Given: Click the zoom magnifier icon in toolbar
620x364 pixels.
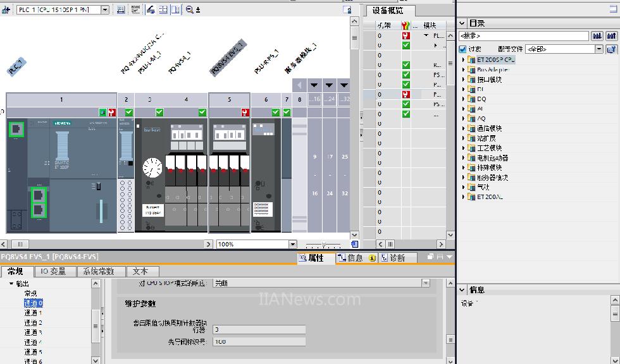Looking at the screenshot, I should click(x=189, y=9).
